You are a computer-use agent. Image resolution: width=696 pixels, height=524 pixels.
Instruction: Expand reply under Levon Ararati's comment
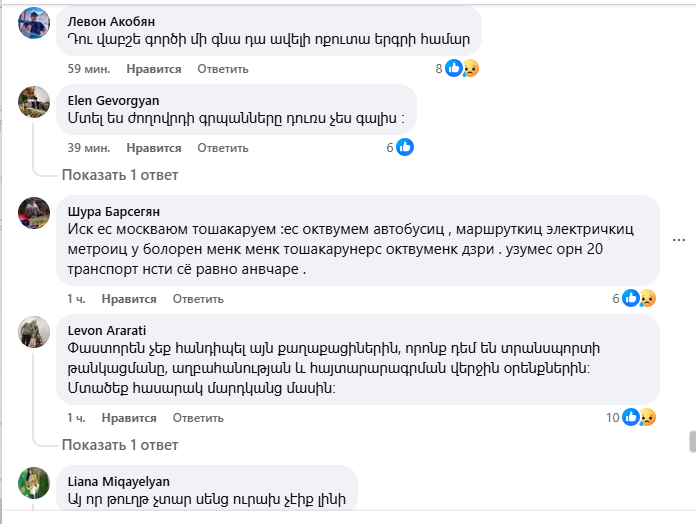pyautogui.click(x=119, y=444)
